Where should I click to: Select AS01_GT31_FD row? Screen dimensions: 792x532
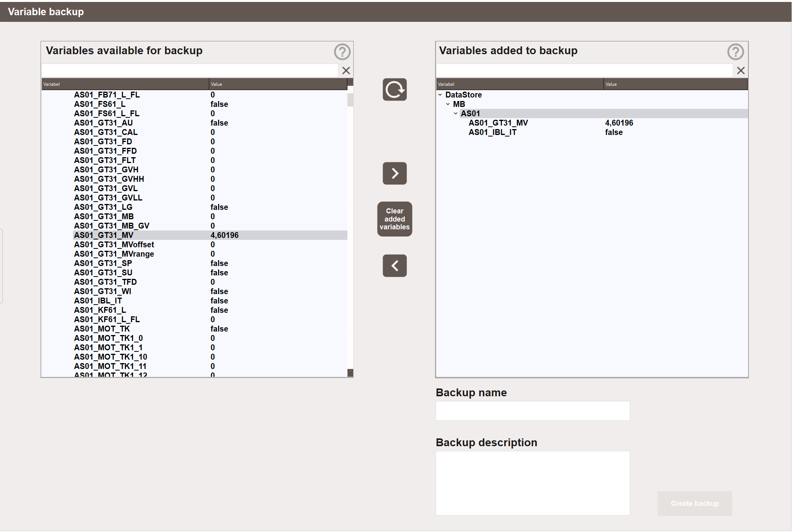point(210,142)
